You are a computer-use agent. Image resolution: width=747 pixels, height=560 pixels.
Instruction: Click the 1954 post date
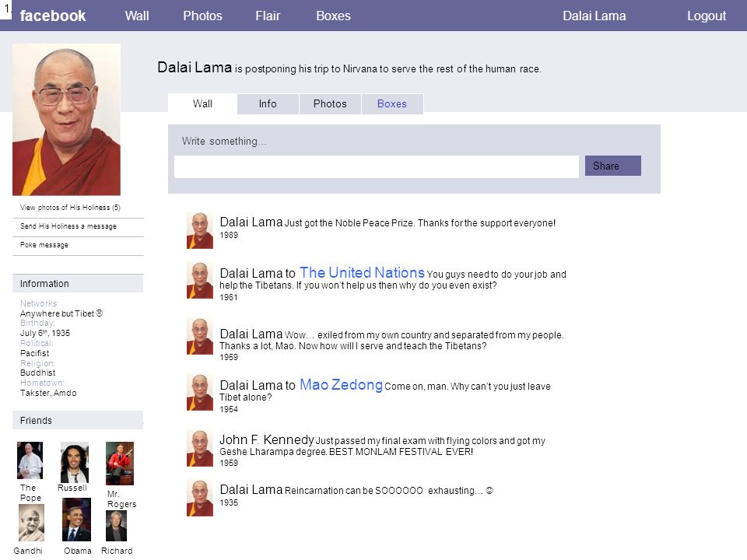pos(229,409)
